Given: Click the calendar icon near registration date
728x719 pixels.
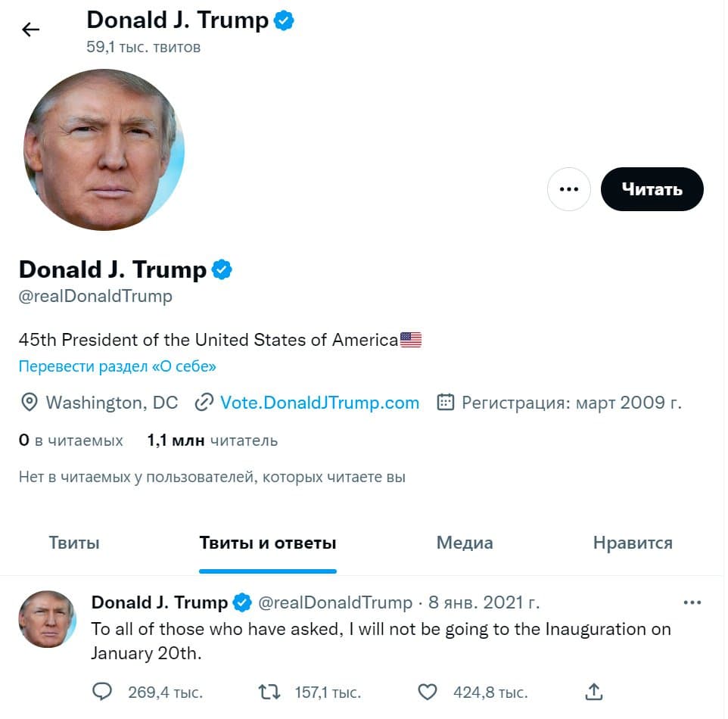Looking at the screenshot, I should [446, 403].
